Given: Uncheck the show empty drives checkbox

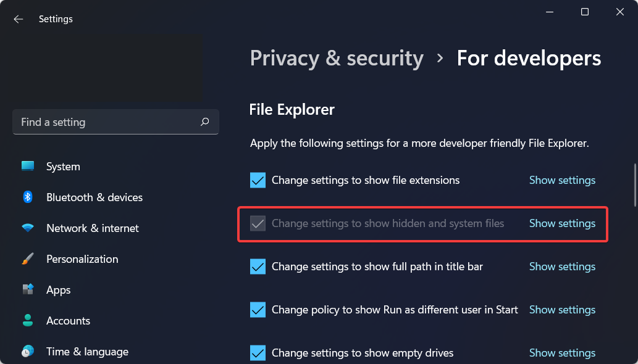Looking at the screenshot, I should point(258,353).
